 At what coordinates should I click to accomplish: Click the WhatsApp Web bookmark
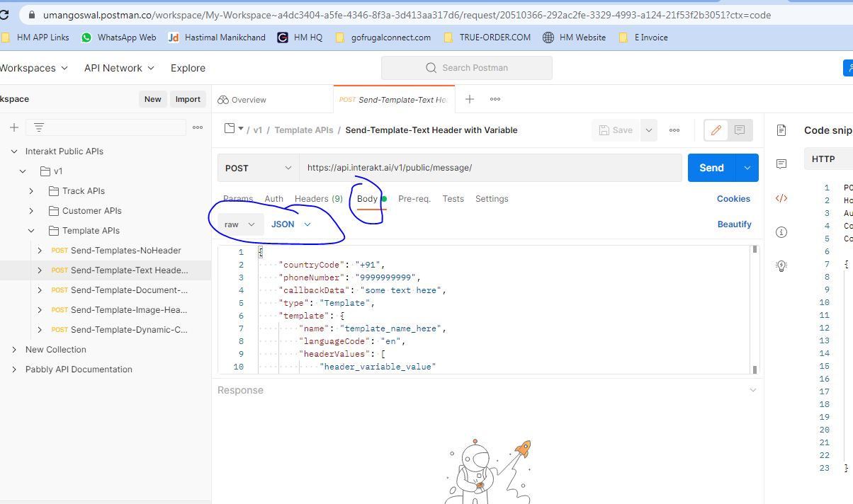118,38
